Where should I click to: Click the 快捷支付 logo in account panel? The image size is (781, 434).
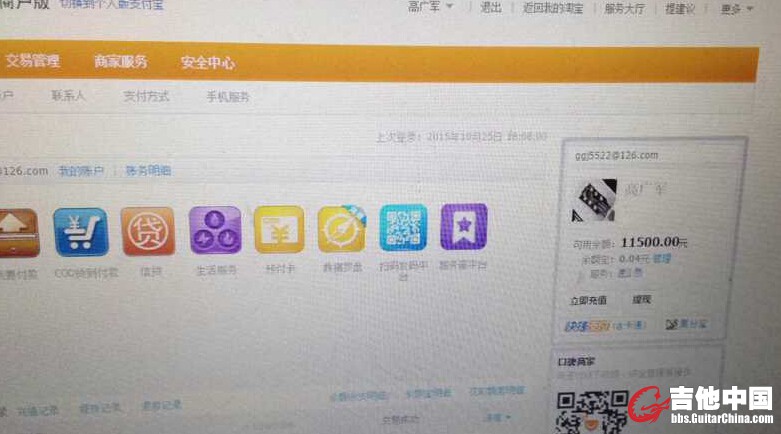coord(587,326)
